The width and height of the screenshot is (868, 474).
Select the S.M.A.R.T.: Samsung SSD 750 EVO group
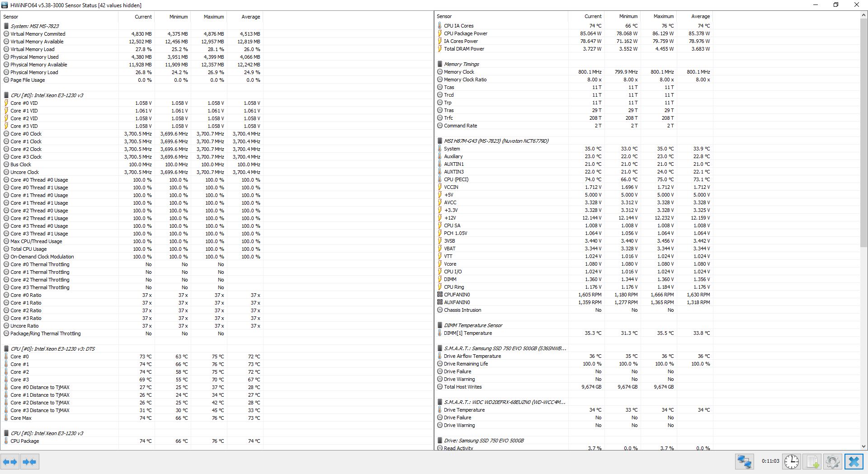coord(505,348)
